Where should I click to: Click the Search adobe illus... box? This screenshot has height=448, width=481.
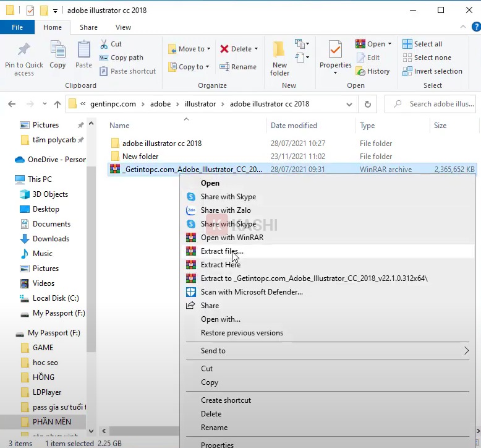click(430, 104)
